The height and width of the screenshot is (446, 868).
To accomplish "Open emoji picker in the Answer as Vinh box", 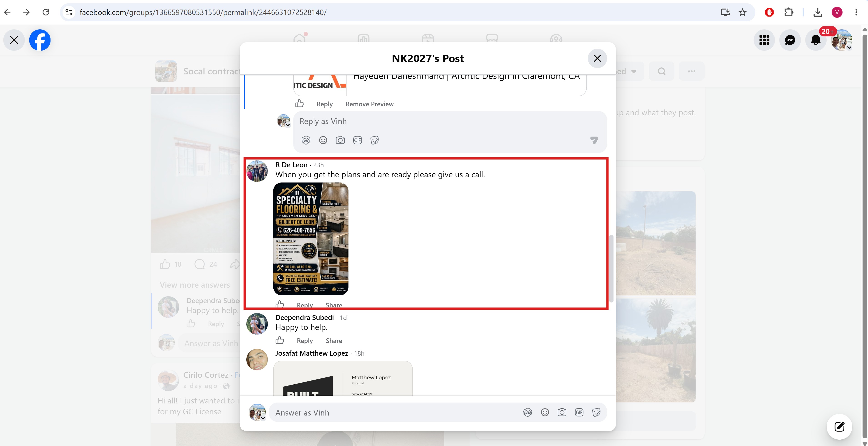I will click(x=545, y=412).
